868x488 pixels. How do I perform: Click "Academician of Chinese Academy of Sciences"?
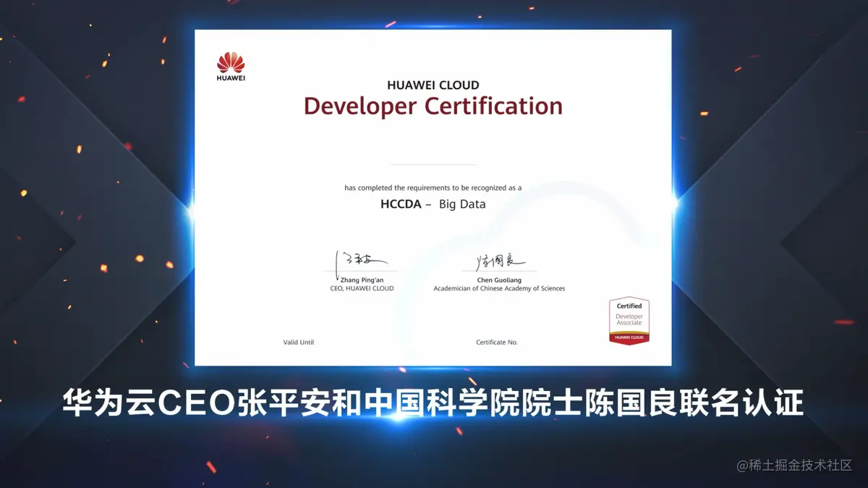[x=499, y=288]
